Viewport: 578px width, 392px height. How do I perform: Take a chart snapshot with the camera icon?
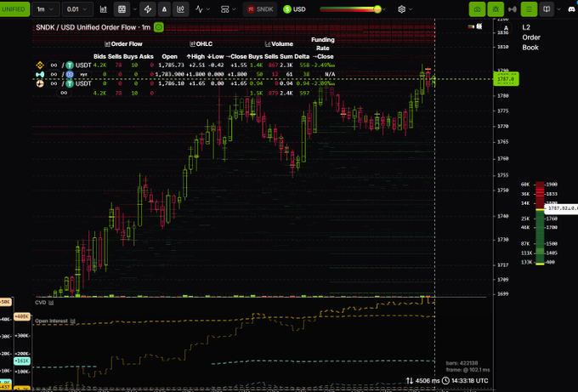pyautogui.click(x=477, y=9)
